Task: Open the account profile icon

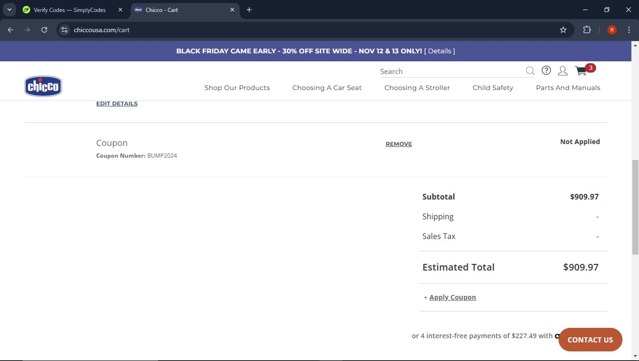Action: click(x=563, y=71)
